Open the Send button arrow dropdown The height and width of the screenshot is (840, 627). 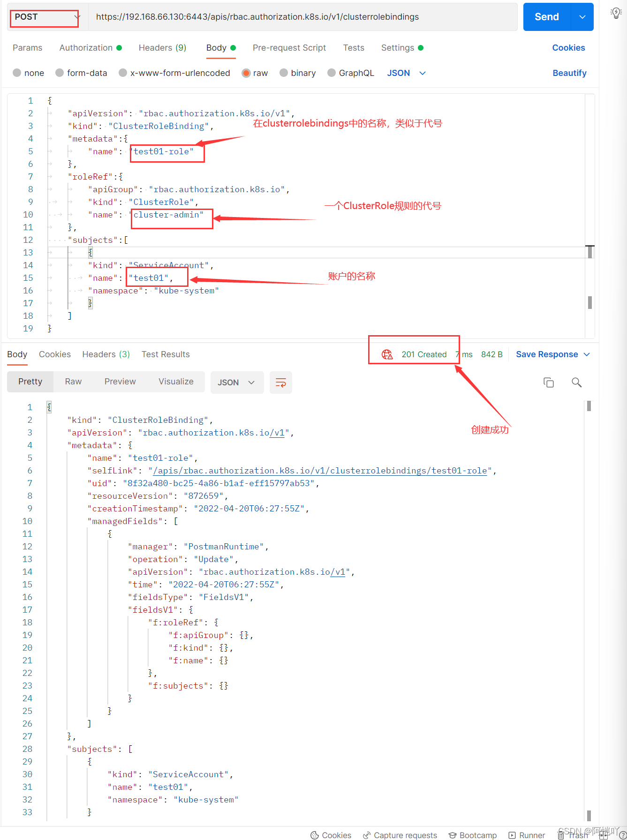click(582, 17)
